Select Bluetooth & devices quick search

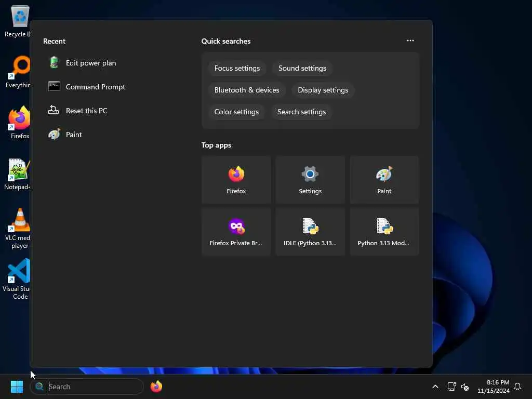(247, 90)
